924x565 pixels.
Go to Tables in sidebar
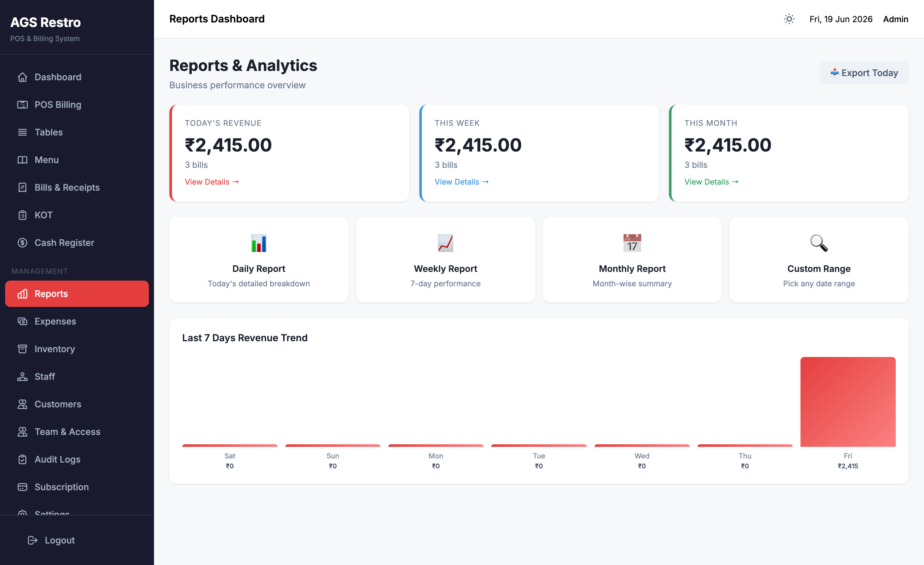point(77,132)
